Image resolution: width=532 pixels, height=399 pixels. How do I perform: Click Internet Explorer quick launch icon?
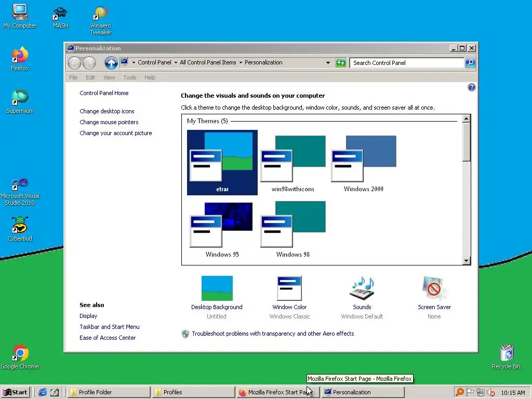[x=43, y=392]
